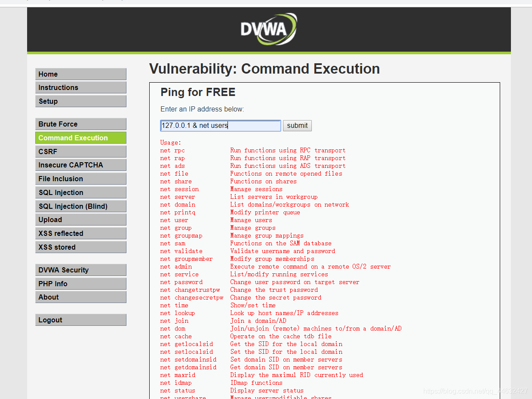
Task: Log out via the Logout item
Action: click(x=81, y=320)
